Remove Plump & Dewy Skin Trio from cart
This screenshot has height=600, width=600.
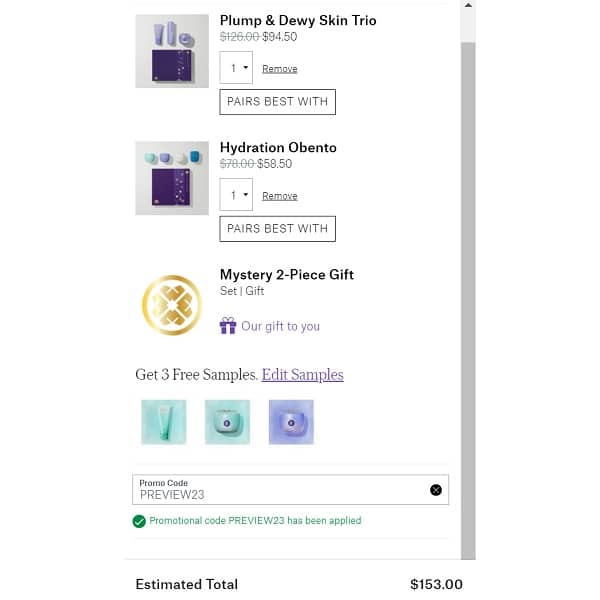click(280, 69)
